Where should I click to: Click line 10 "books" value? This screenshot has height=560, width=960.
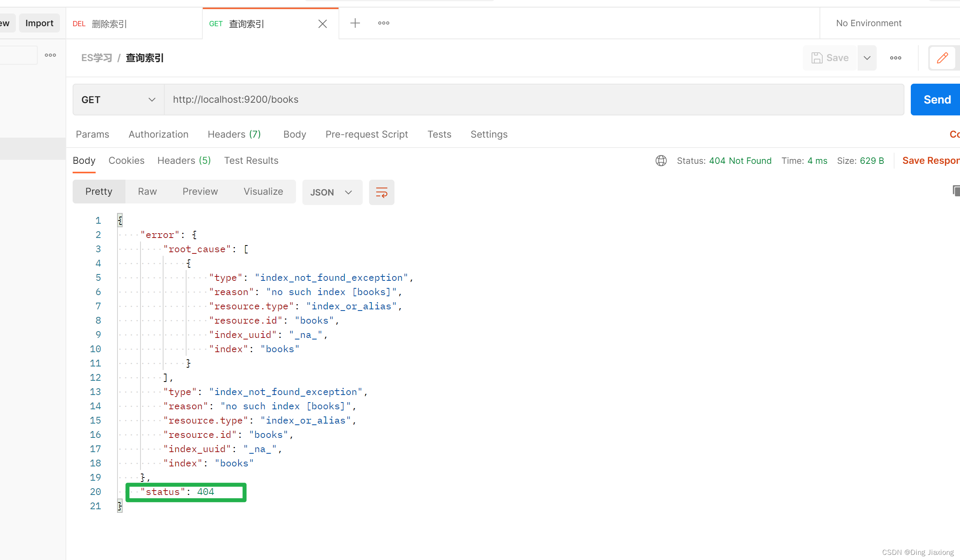(x=280, y=349)
